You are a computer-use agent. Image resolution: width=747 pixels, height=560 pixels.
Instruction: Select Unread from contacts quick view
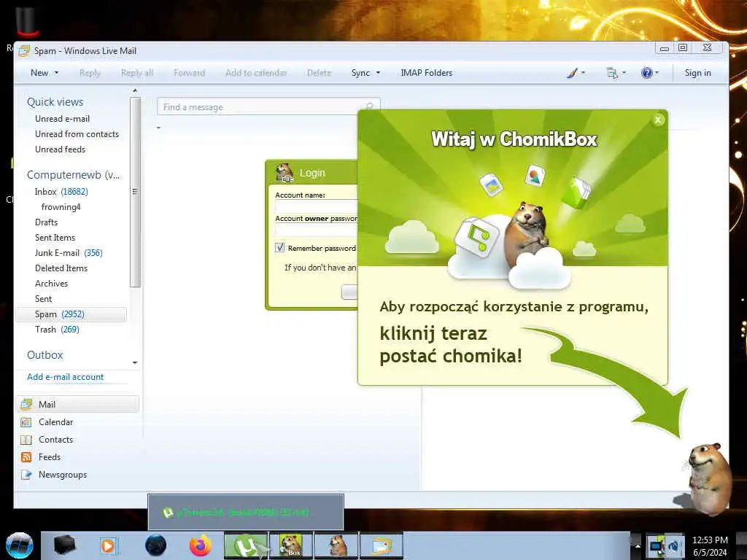coord(77,134)
